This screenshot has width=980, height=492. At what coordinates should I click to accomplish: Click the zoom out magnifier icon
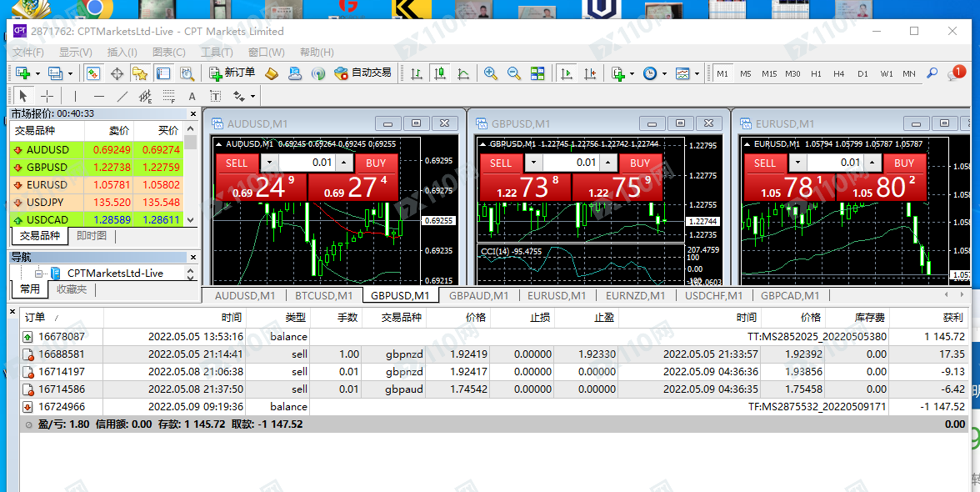coord(514,73)
